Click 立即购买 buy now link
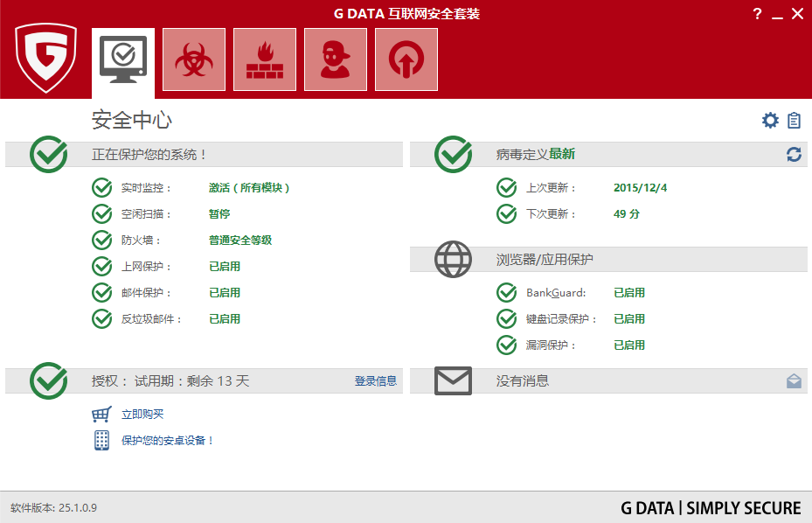 tap(142, 415)
